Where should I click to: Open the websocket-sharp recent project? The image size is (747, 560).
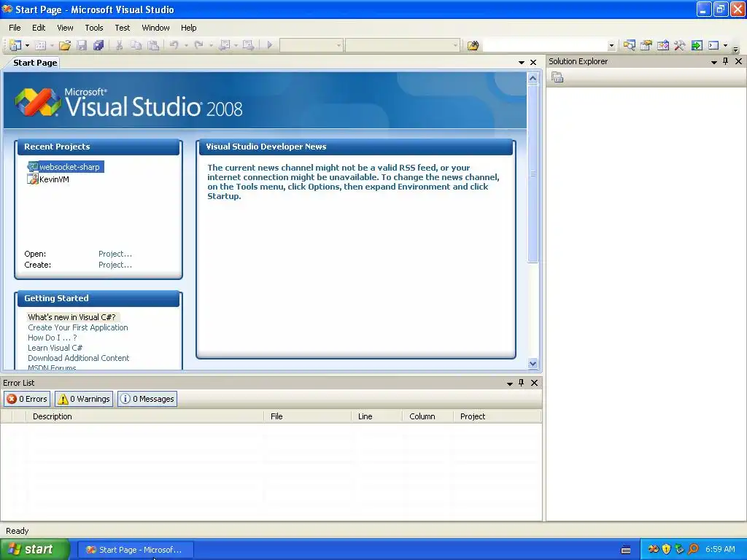[69, 167]
